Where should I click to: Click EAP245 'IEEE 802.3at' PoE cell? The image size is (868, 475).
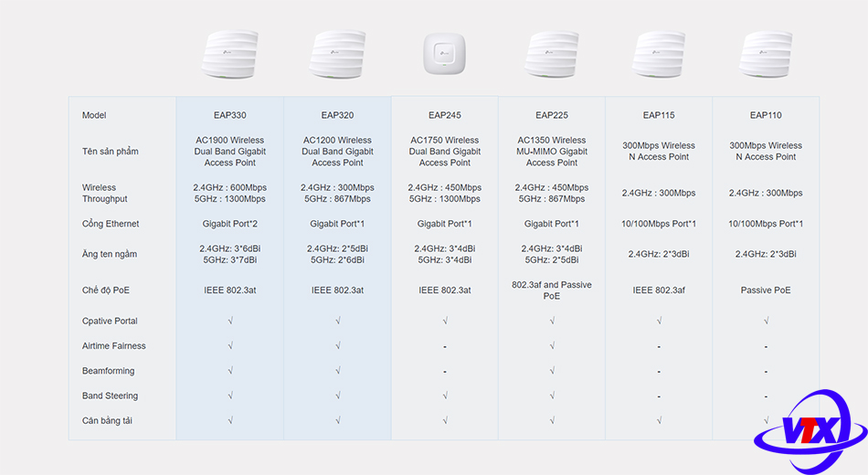point(445,290)
